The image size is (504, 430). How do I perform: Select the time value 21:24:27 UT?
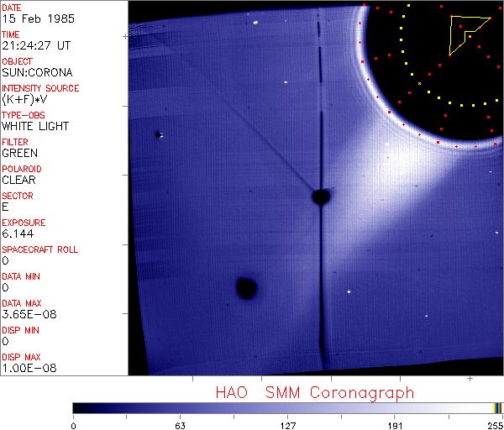pos(36,45)
